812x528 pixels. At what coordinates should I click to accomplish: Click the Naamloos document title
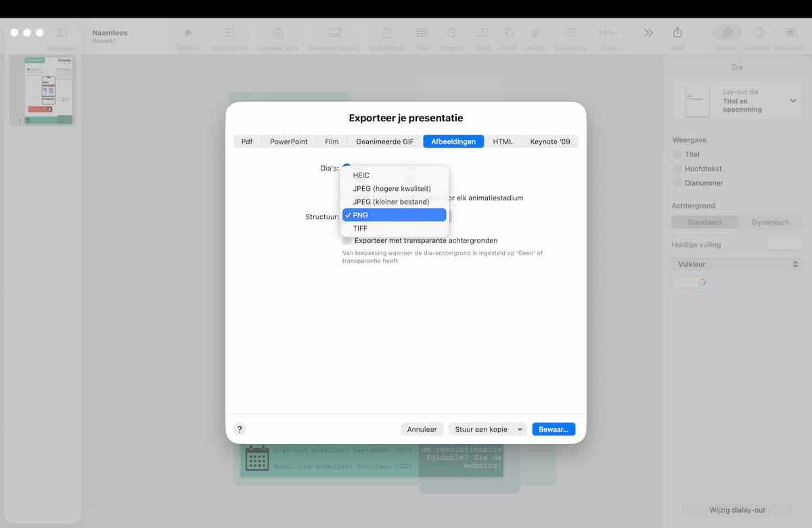click(x=110, y=32)
